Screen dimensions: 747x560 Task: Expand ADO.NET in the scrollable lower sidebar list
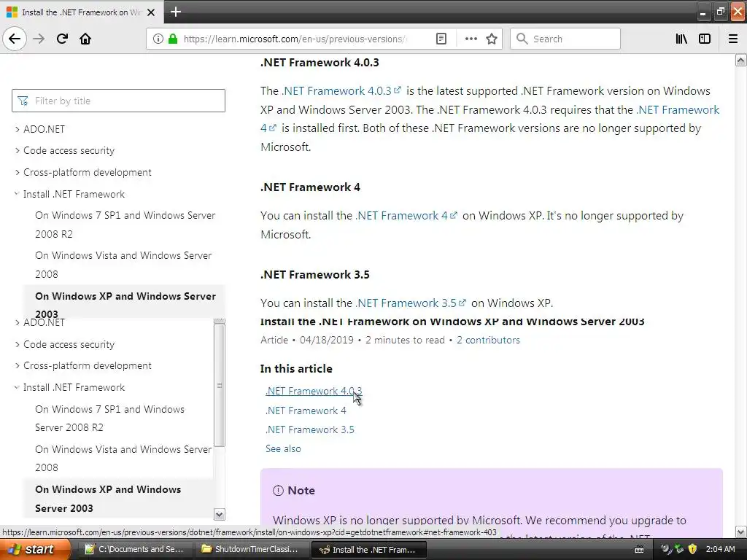[18, 323]
